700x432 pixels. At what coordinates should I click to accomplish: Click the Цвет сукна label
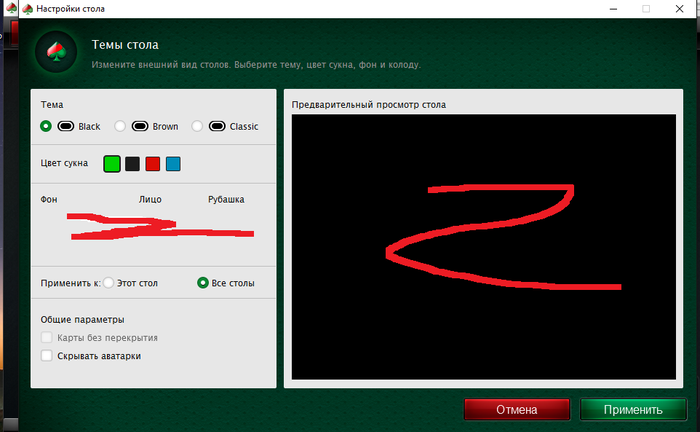click(x=64, y=163)
